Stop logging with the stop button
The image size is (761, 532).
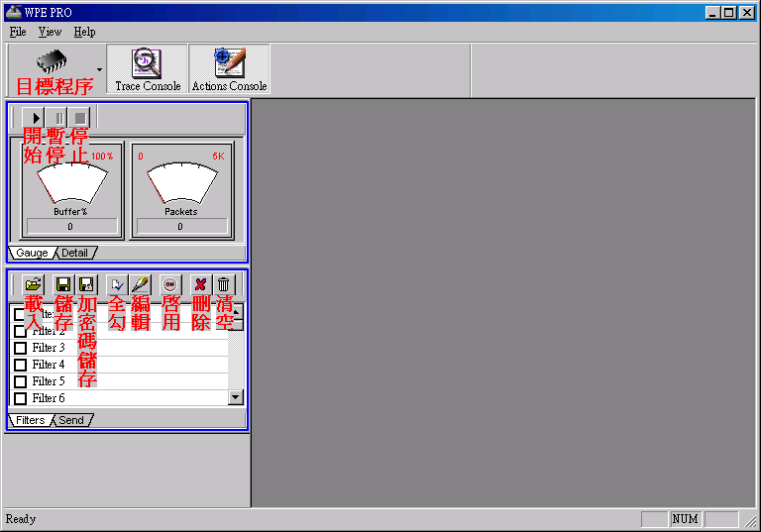[x=80, y=118]
